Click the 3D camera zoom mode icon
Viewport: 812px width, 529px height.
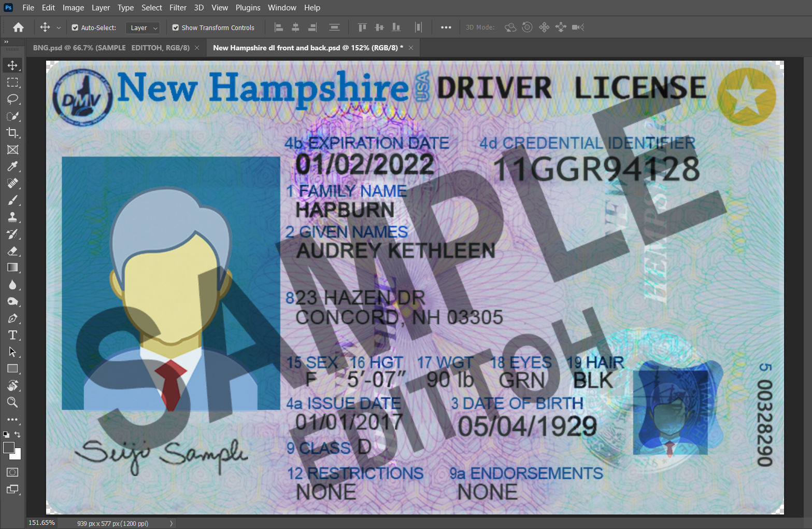coord(578,27)
